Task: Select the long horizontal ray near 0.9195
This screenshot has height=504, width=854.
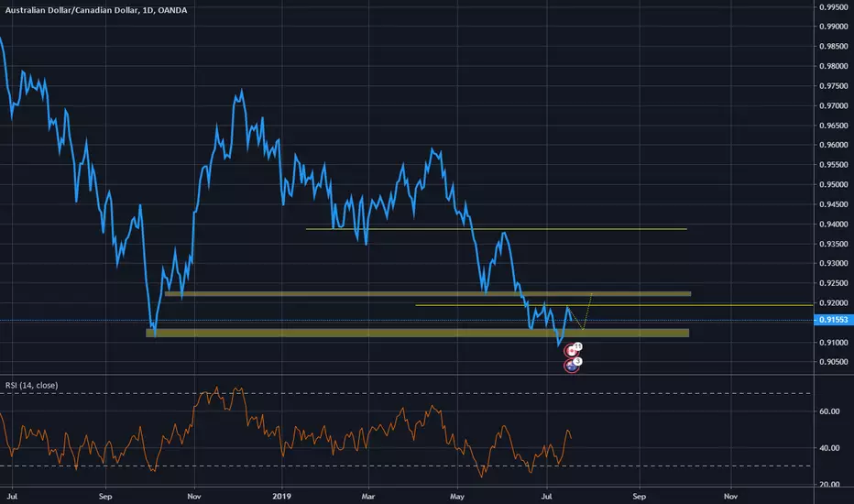Action: click(614, 305)
